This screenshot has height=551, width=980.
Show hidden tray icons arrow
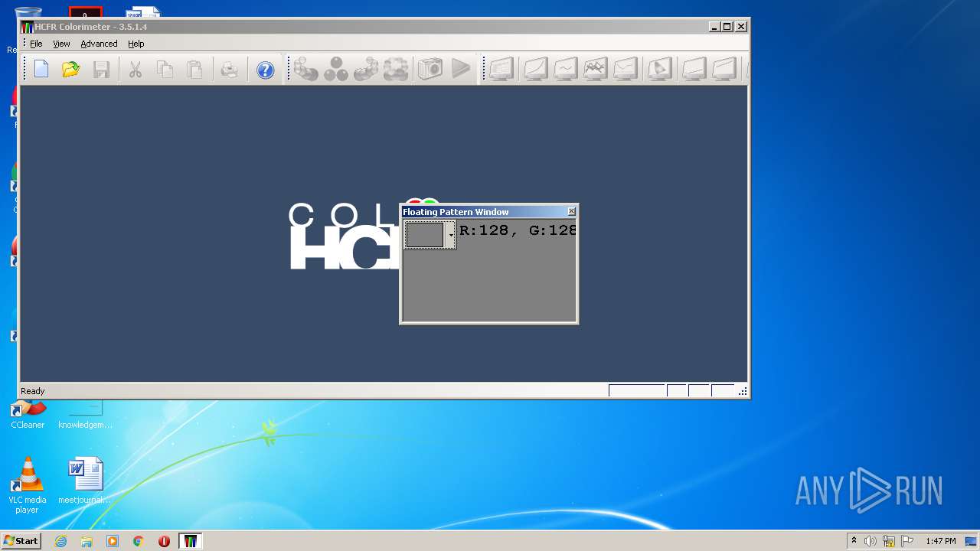(854, 541)
